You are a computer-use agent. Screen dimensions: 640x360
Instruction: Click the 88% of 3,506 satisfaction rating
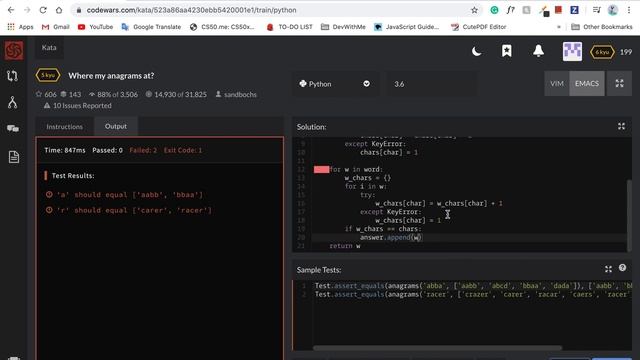(x=113, y=94)
